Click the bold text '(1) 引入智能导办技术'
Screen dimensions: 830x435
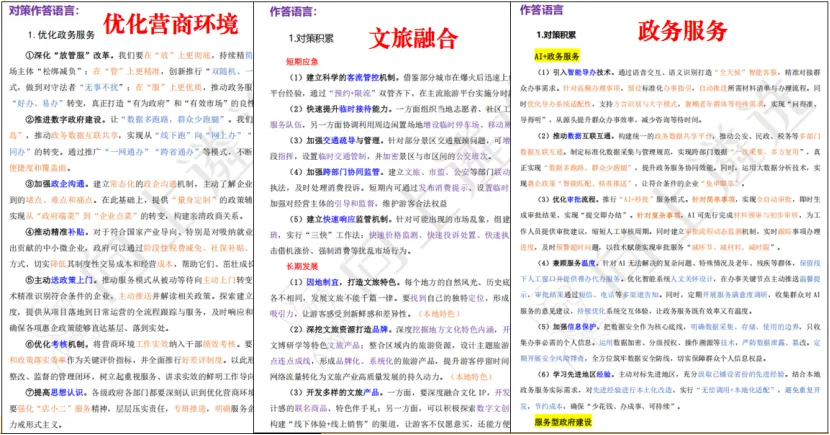pos(575,72)
